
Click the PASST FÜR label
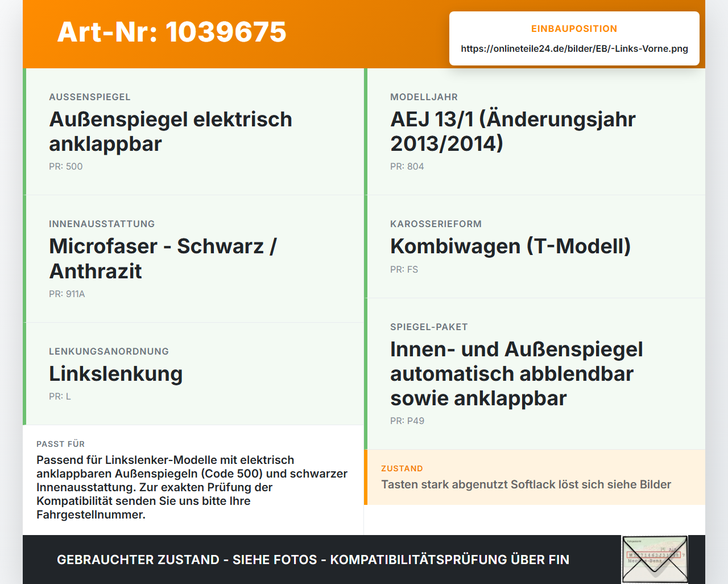point(60,444)
